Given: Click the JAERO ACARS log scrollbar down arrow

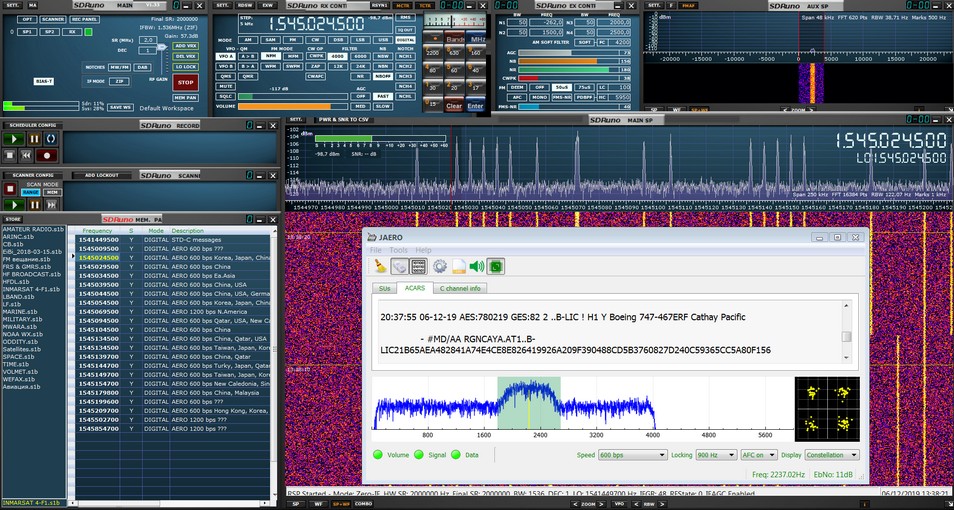Looking at the screenshot, I should click(846, 358).
